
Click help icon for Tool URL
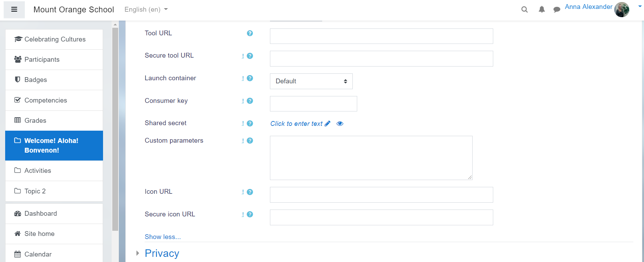click(x=250, y=33)
